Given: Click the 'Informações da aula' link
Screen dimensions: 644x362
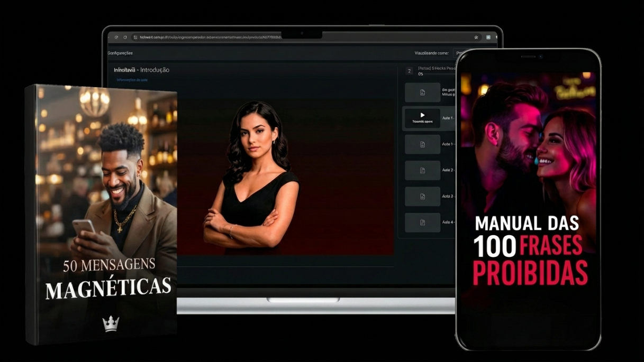Looking at the screenshot, I should (132, 80).
